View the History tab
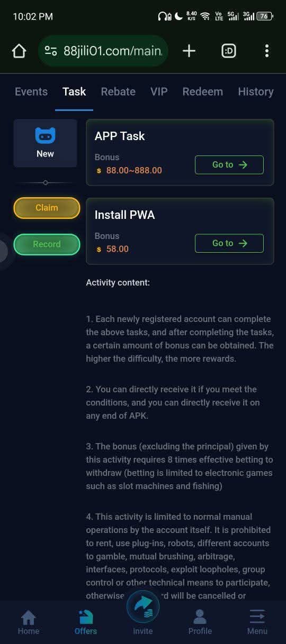The height and width of the screenshot is (644, 286). coord(256,91)
